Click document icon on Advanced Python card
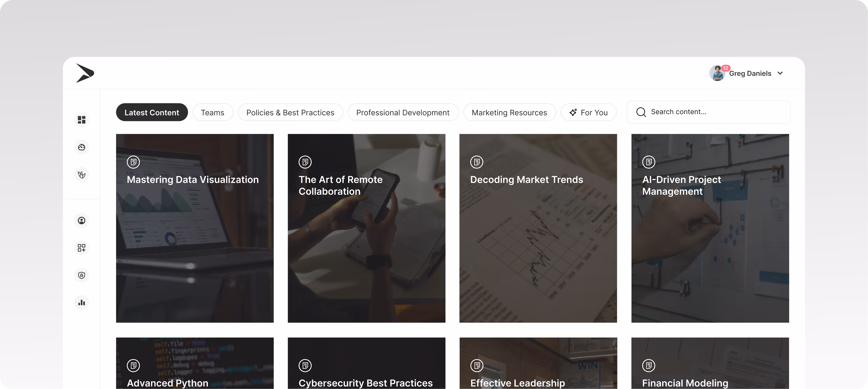Image resolution: width=868 pixels, height=389 pixels. (x=133, y=365)
